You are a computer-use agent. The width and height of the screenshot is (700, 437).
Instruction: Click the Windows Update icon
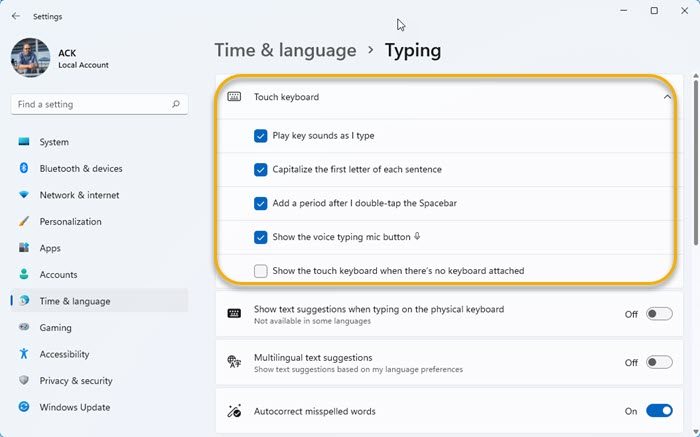[x=24, y=407]
